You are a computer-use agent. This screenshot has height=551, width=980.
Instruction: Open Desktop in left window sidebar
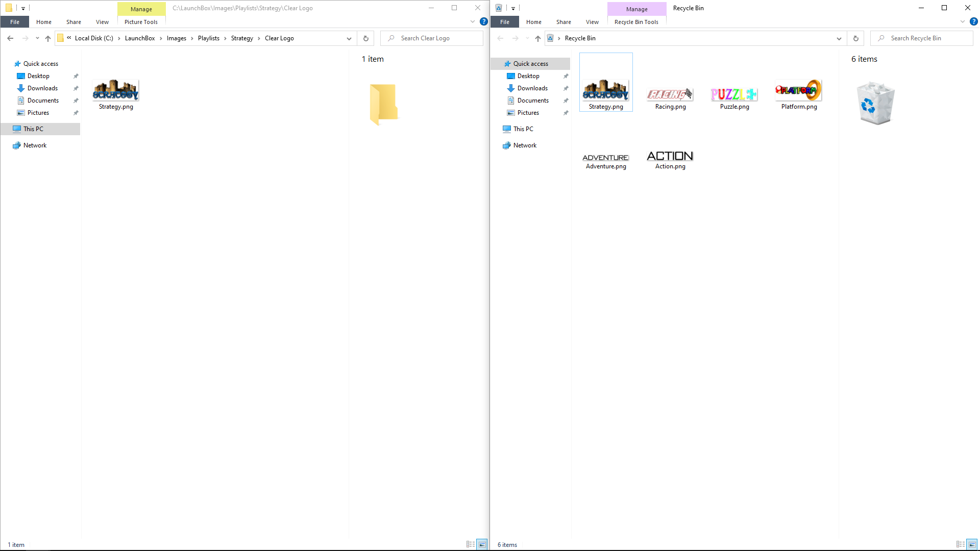coord(38,76)
